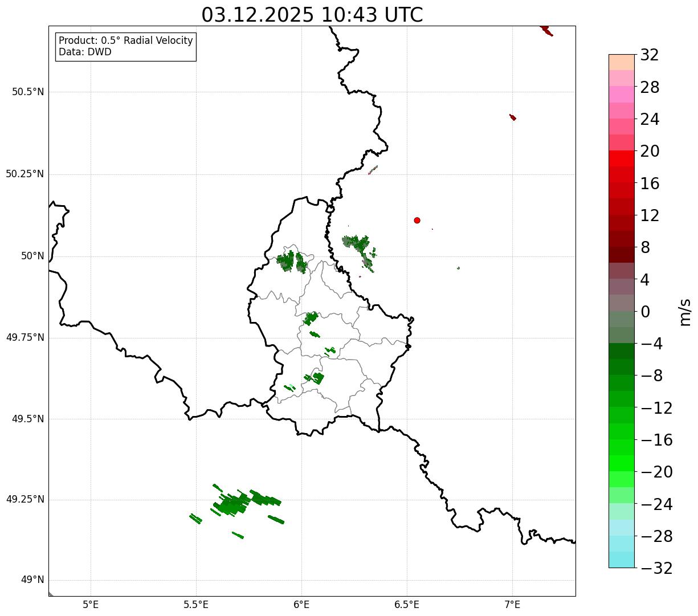Click the 50°N latitude axis label
This screenshot has width=698, height=616.
click(x=32, y=256)
